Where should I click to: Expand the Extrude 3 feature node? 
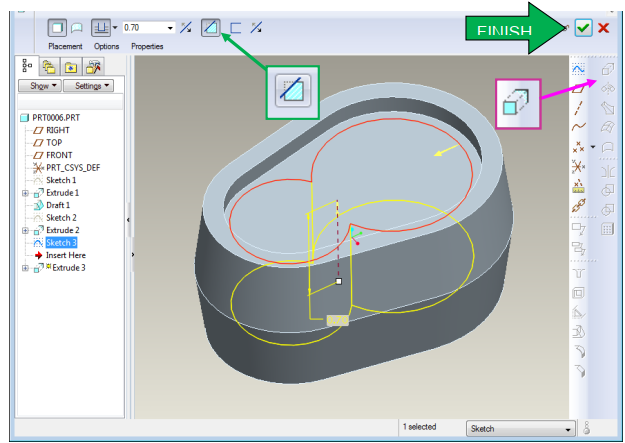(x=24, y=268)
